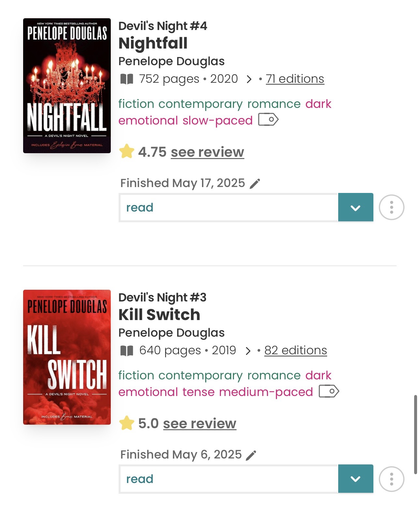Edit Kill Switch's finished date with the pencil icon
The height and width of the screenshot is (527, 420).
251,455
